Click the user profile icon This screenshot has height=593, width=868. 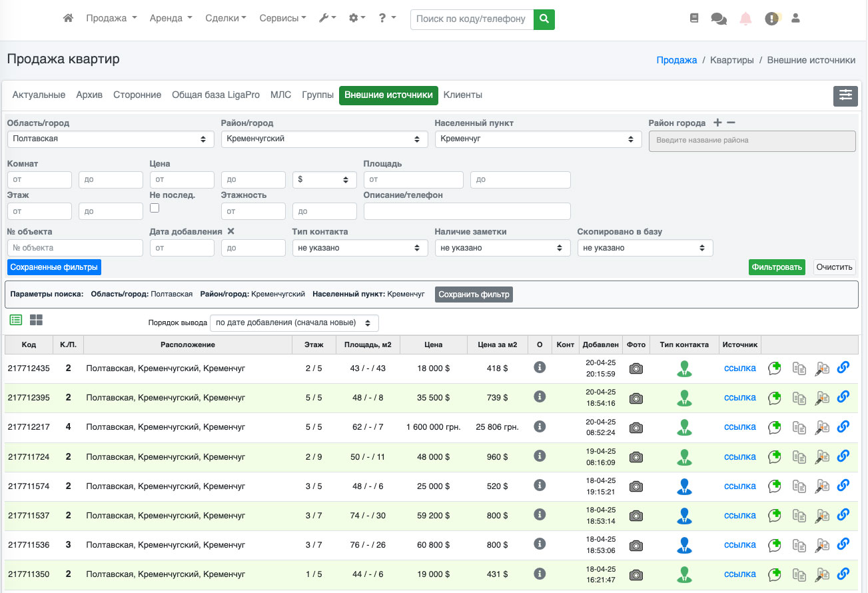(x=795, y=19)
